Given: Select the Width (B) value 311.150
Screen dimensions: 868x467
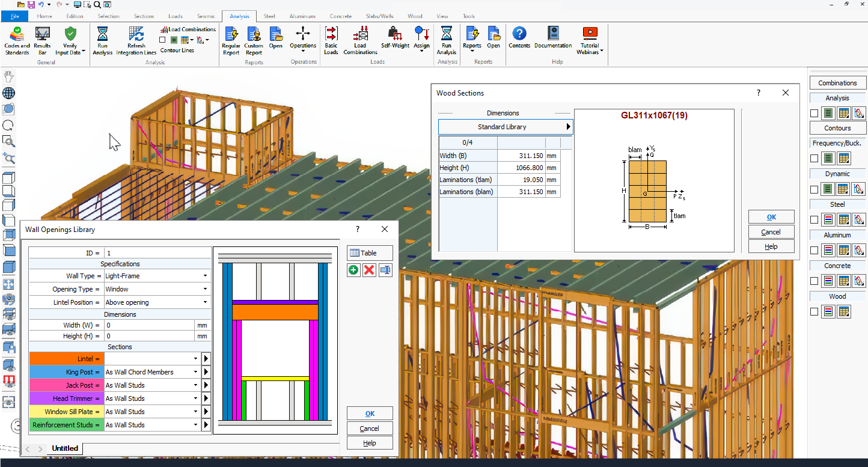Looking at the screenshot, I should (x=521, y=156).
